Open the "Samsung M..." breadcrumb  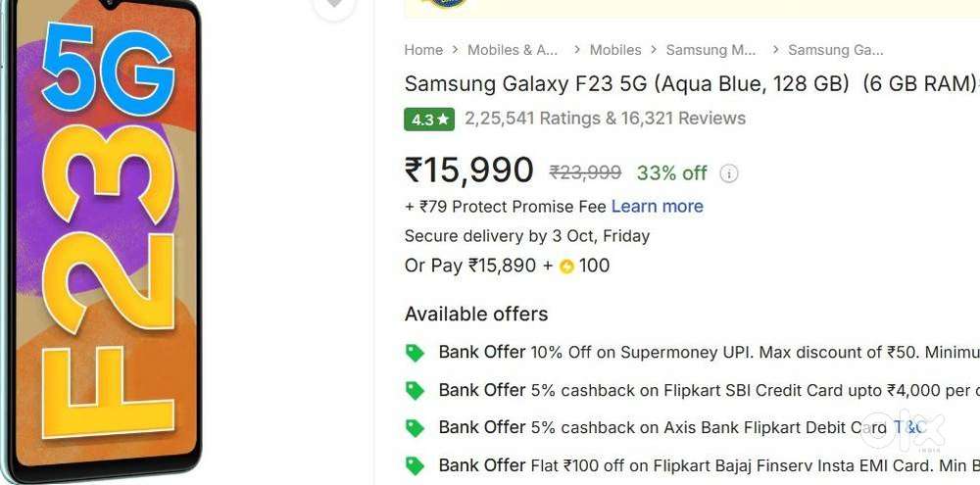pos(710,50)
